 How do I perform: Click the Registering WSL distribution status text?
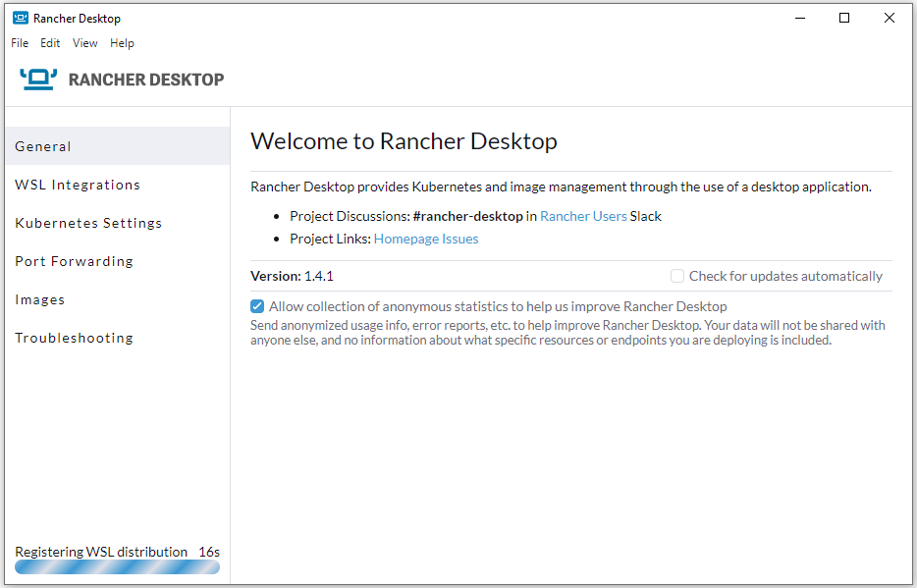point(101,552)
